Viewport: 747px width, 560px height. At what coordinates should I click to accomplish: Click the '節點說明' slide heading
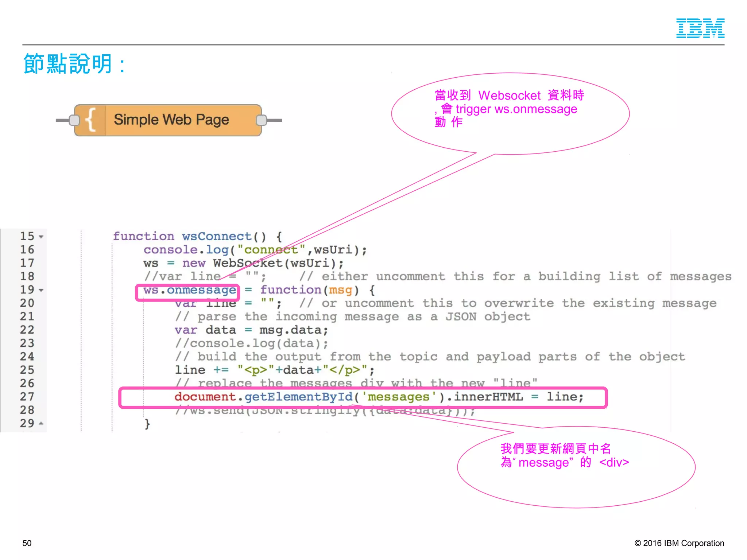pyautogui.click(x=75, y=64)
